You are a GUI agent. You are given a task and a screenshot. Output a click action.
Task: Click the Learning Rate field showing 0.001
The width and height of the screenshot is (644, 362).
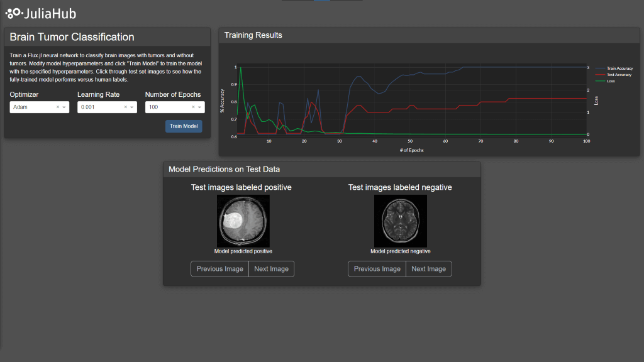(99, 107)
